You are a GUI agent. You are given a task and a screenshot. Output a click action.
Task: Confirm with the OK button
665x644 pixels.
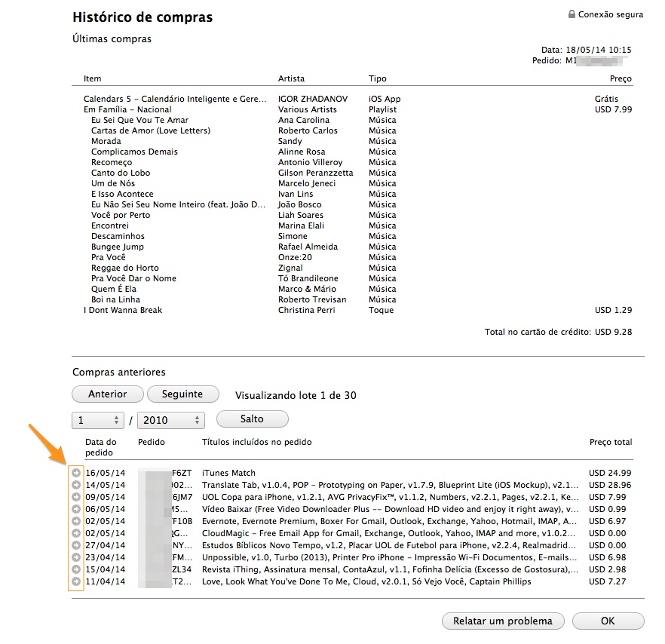[x=608, y=621]
